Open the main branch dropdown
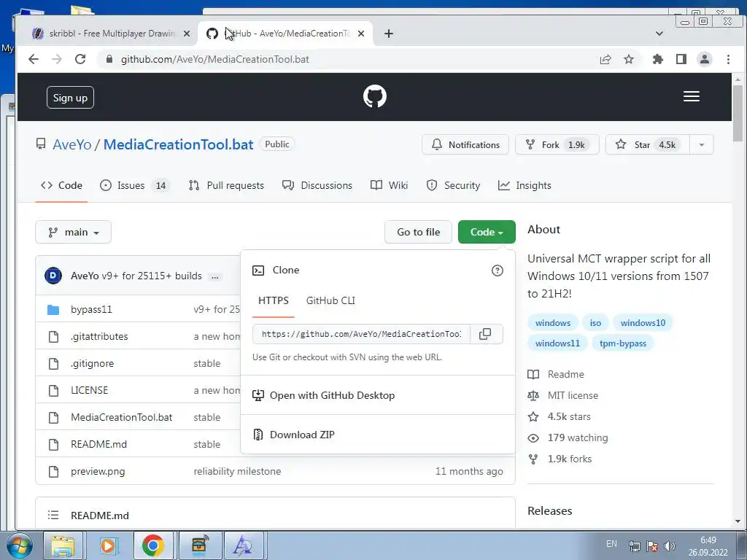Image resolution: width=747 pixels, height=560 pixels. tap(74, 232)
